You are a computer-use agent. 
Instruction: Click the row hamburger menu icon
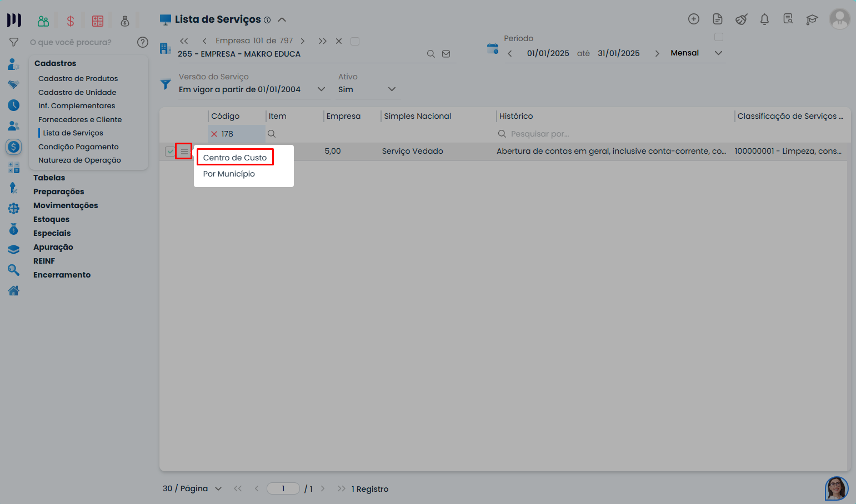184,151
